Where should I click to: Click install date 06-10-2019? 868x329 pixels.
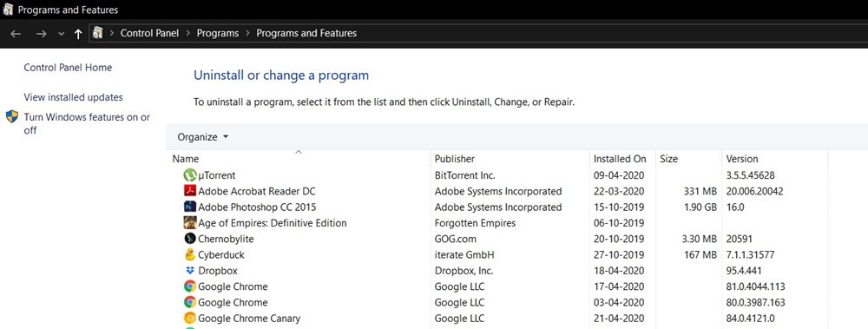click(x=619, y=223)
